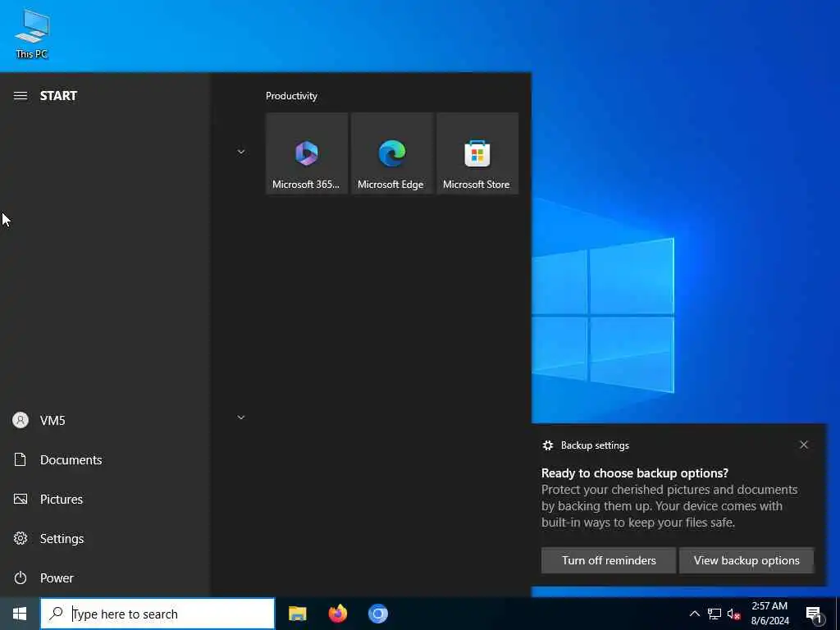Focus the Type here to search box

coord(157,614)
